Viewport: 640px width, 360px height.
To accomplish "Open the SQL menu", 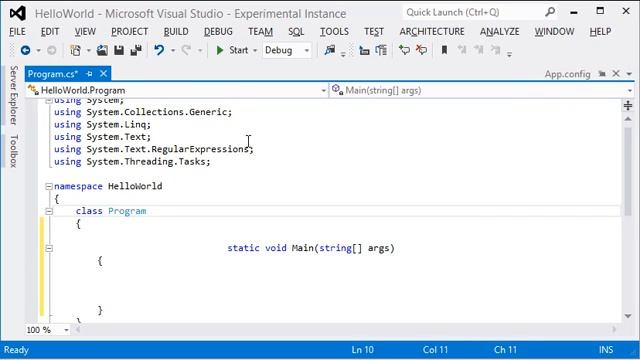I will [296, 31].
